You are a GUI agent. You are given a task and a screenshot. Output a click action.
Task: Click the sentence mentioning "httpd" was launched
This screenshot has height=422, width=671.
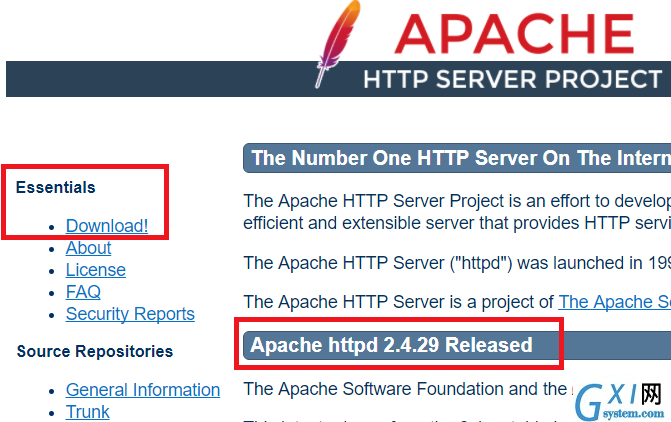457,263
